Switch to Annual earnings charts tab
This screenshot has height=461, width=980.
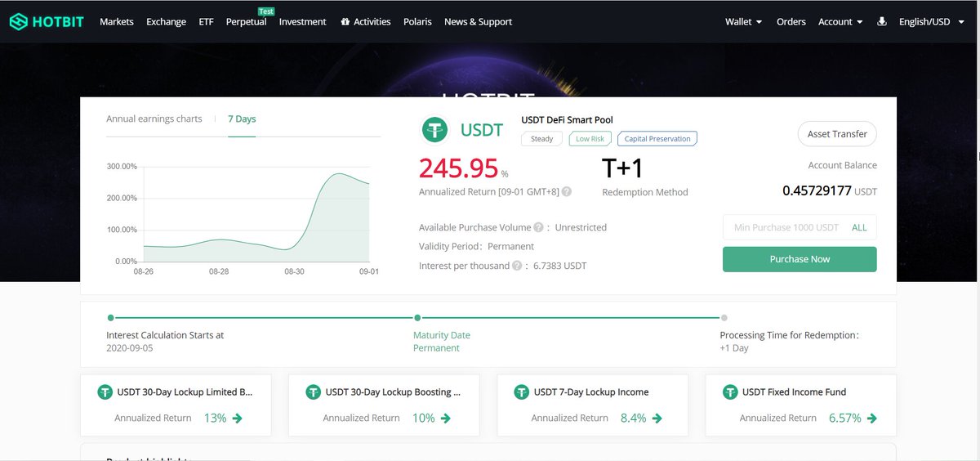pos(154,119)
